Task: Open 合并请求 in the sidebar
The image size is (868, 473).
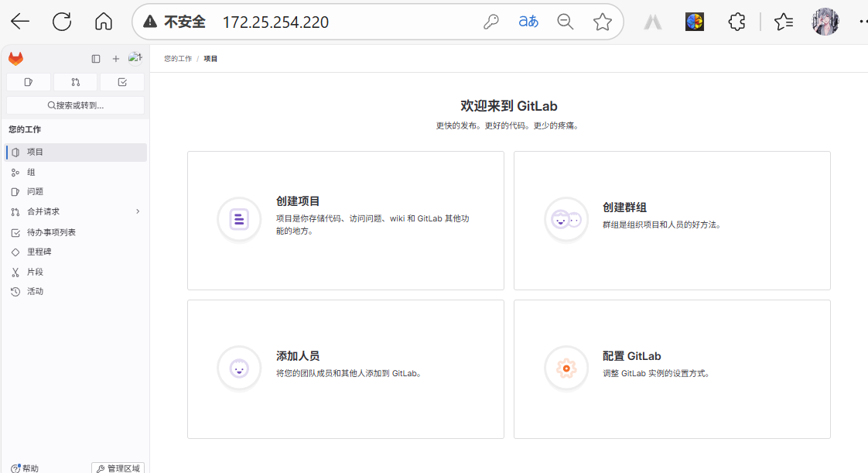Action: click(x=76, y=211)
